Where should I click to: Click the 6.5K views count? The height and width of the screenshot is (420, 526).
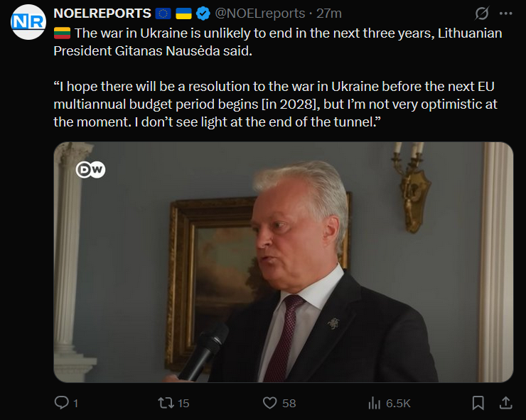[x=398, y=403]
